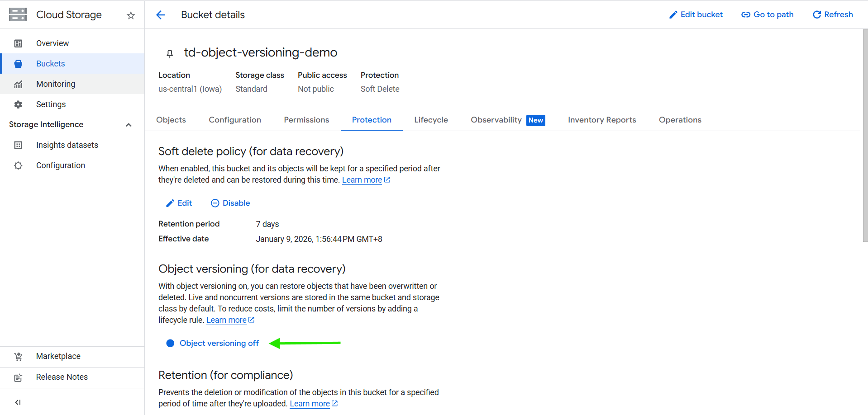The height and width of the screenshot is (415, 868).
Task: Click Edit bucket in the header
Action: coord(696,14)
